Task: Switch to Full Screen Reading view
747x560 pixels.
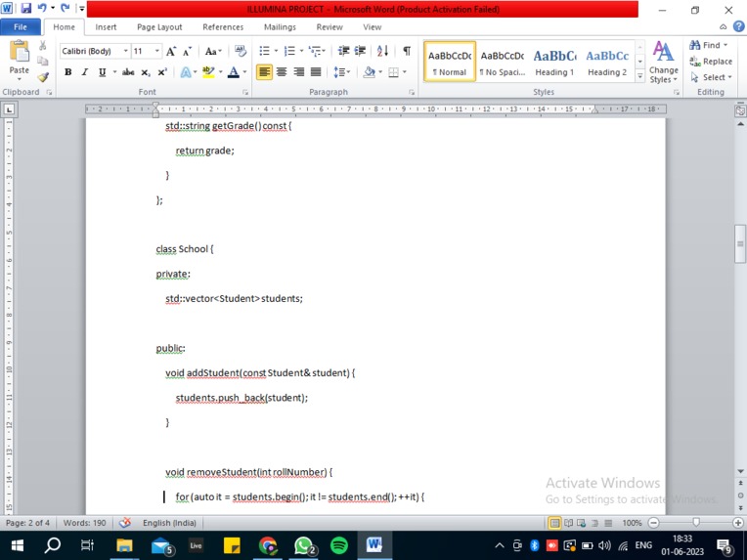Action: 568,523
